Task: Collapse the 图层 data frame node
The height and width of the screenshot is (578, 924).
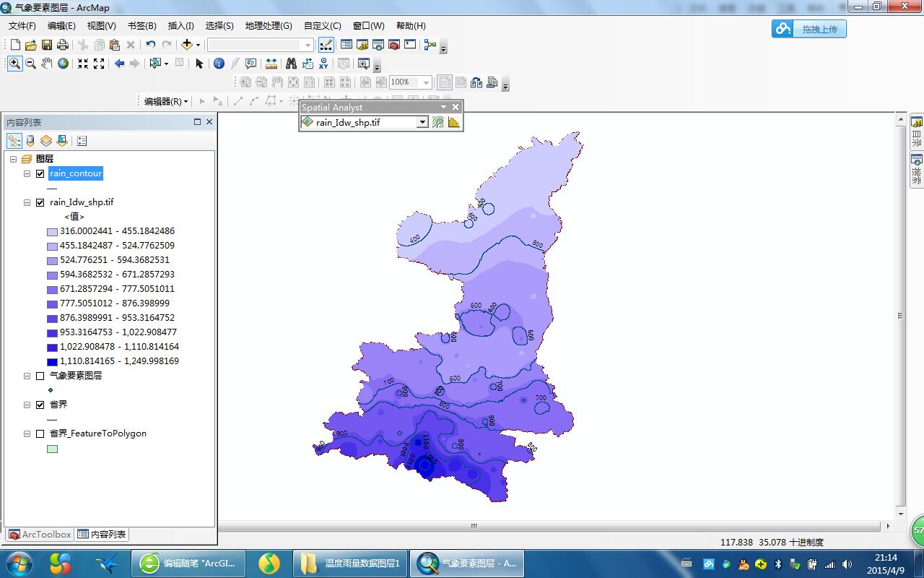Action: pyautogui.click(x=14, y=159)
